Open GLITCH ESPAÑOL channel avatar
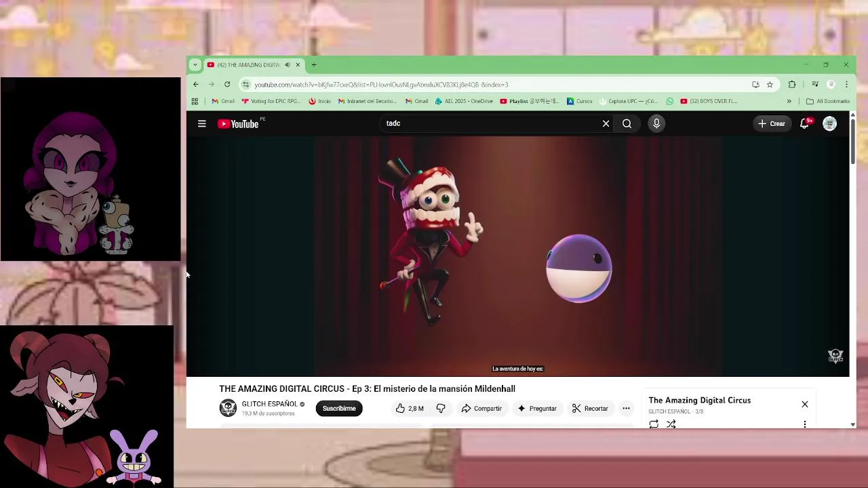 pyautogui.click(x=228, y=408)
